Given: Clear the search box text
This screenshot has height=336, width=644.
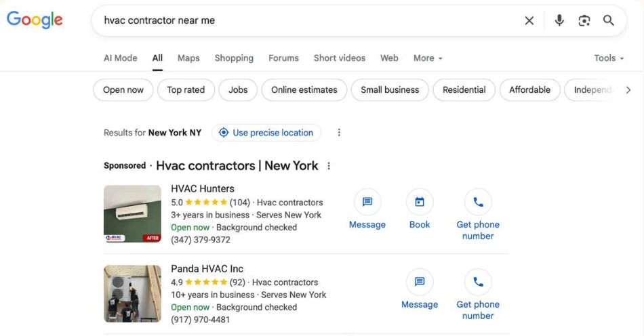Looking at the screenshot, I should click(529, 20).
